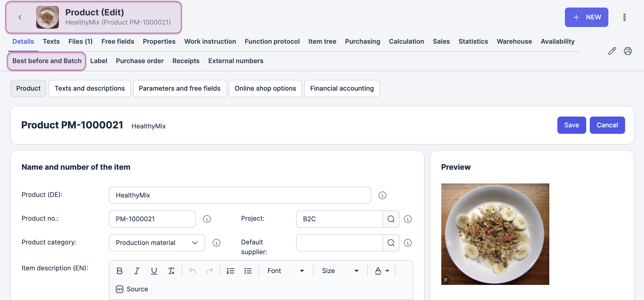Apply italic formatting in editor
The width and height of the screenshot is (644, 300).
point(137,271)
